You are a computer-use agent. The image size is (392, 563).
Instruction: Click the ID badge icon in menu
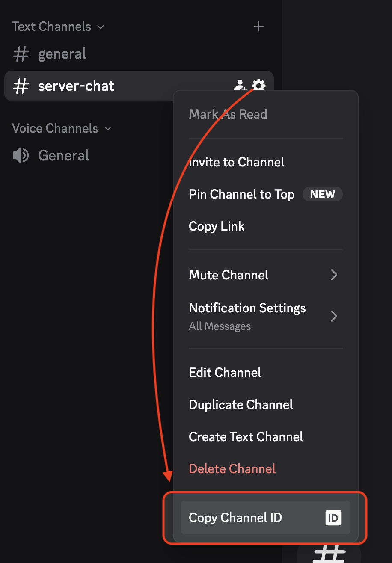click(333, 518)
